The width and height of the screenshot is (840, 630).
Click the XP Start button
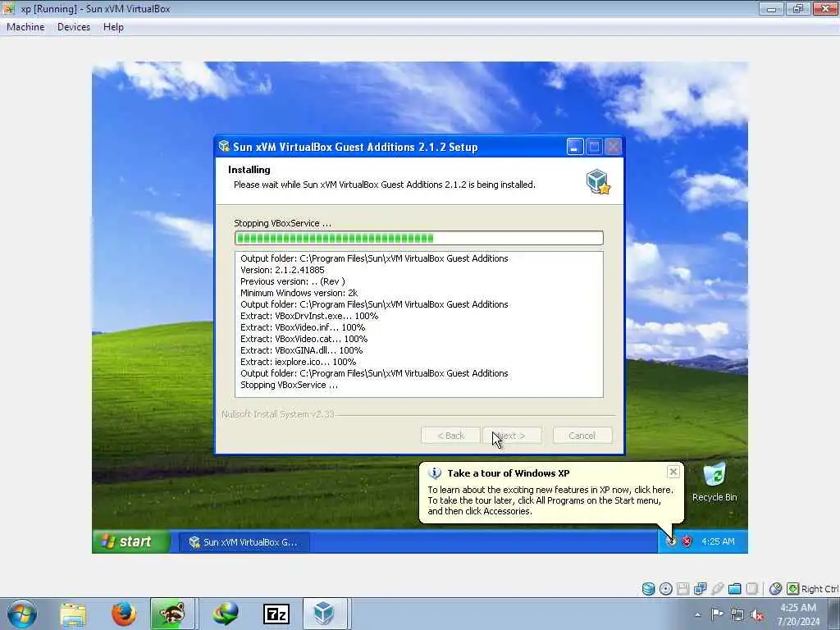(132, 541)
